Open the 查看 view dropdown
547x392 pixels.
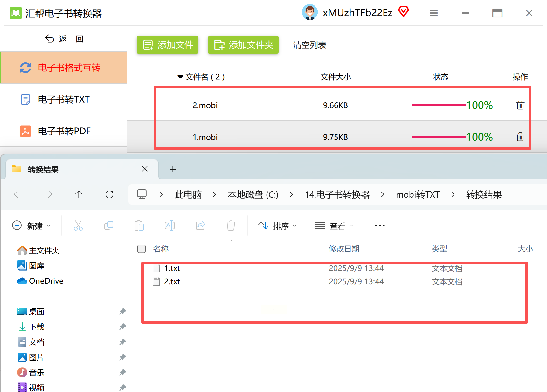click(x=334, y=226)
